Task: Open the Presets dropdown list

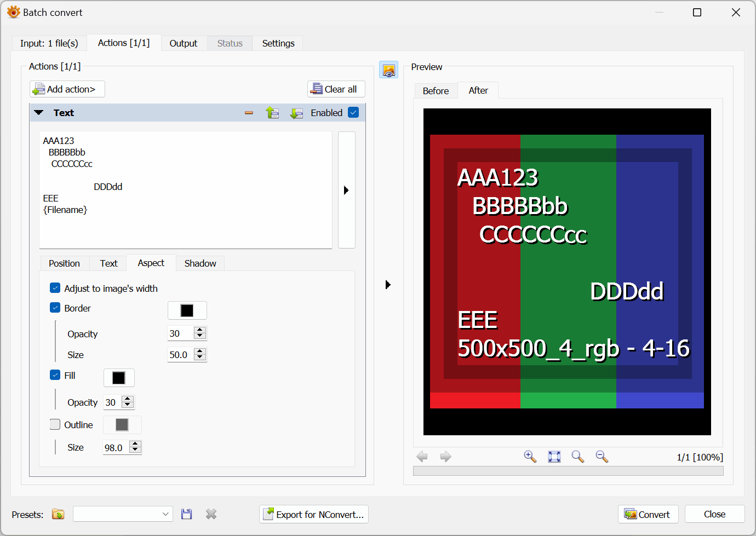Action: tap(123, 514)
